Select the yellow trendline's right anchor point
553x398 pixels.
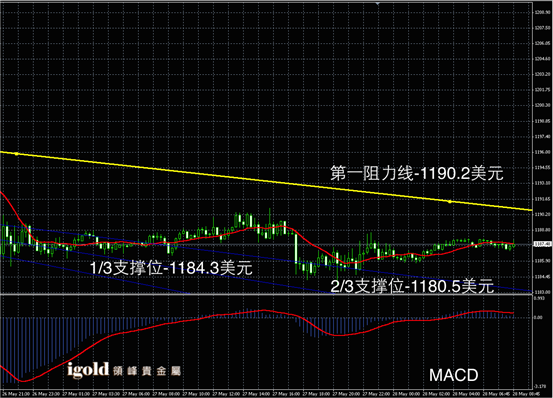pyautogui.click(x=449, y=202)
